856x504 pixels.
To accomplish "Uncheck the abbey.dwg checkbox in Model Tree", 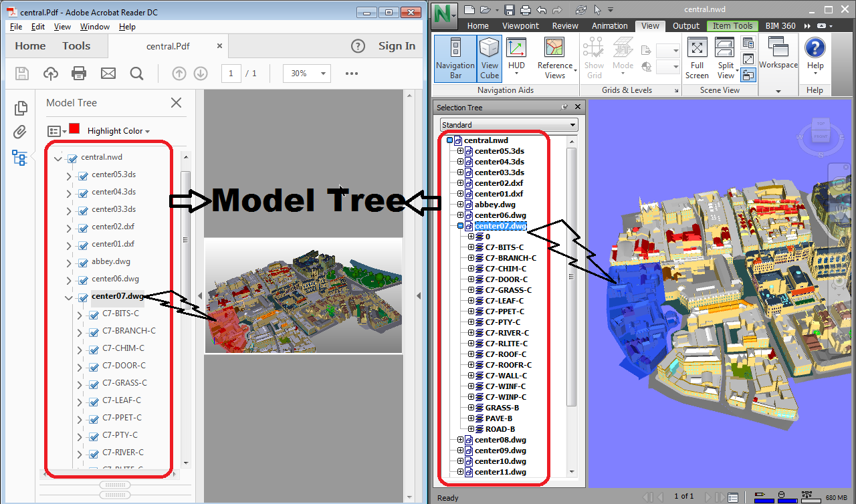I will 84,263.
